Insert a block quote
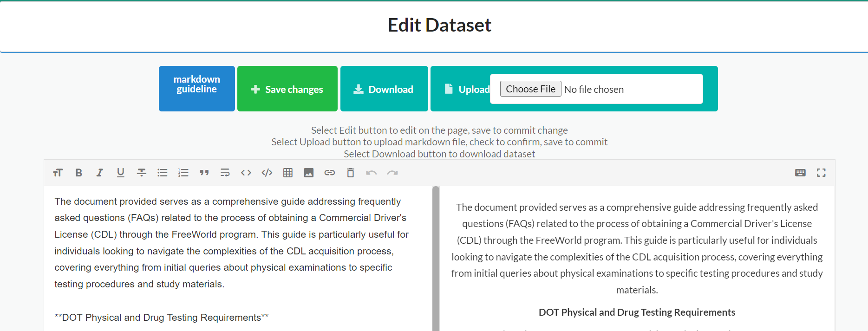The width and height of the screenshot is (868, 331). 204,173
